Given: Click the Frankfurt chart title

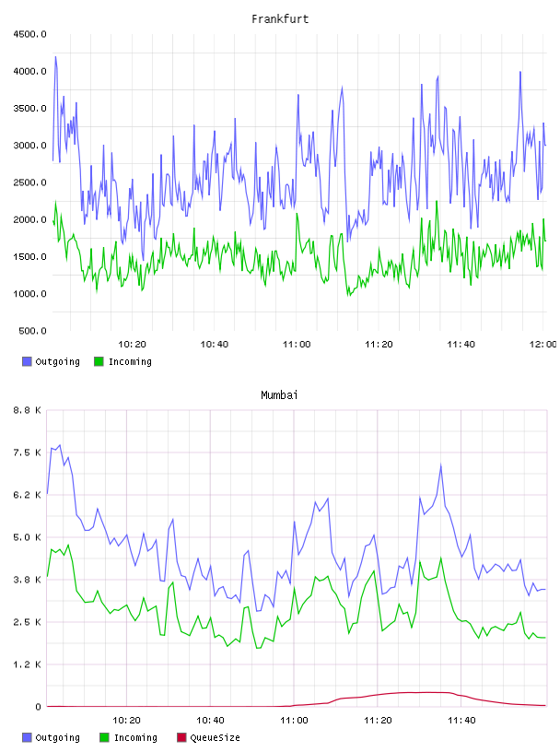Looking at the screenshot, I should click(x=279, y=19).
